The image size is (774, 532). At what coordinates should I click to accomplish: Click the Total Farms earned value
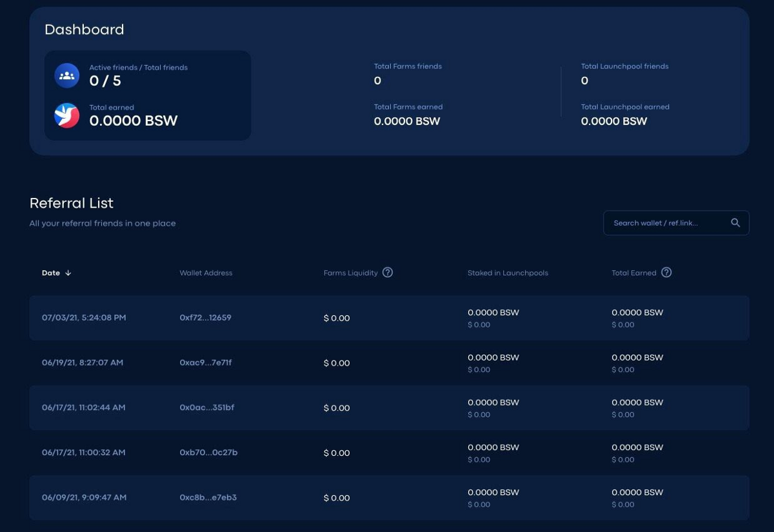tap(407, 121)
